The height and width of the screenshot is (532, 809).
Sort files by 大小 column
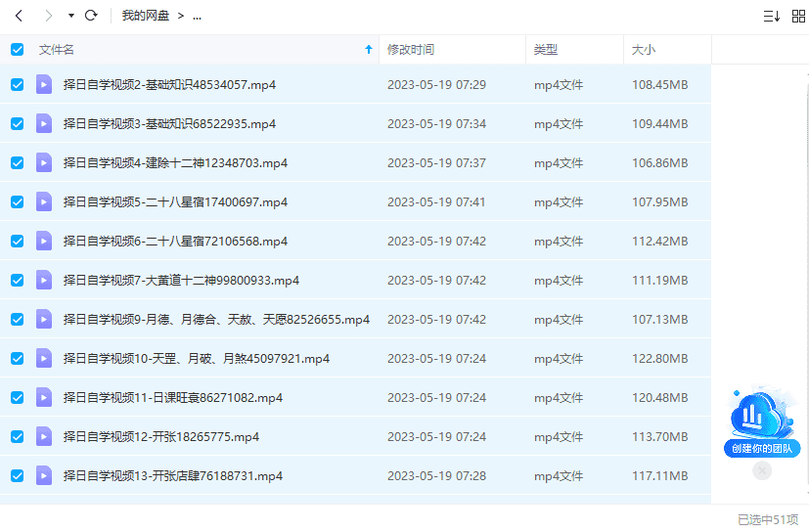coord(644,50)
